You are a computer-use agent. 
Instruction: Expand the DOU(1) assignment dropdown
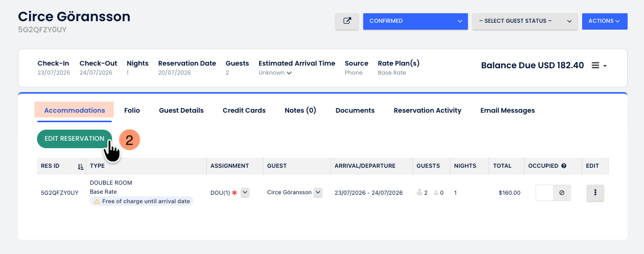click(x=245, y=193)
